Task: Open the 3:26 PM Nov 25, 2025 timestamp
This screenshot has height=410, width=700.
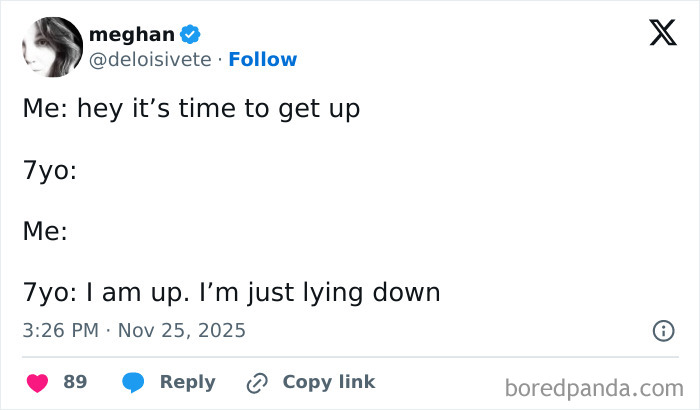Action: (x=134, y=330)
